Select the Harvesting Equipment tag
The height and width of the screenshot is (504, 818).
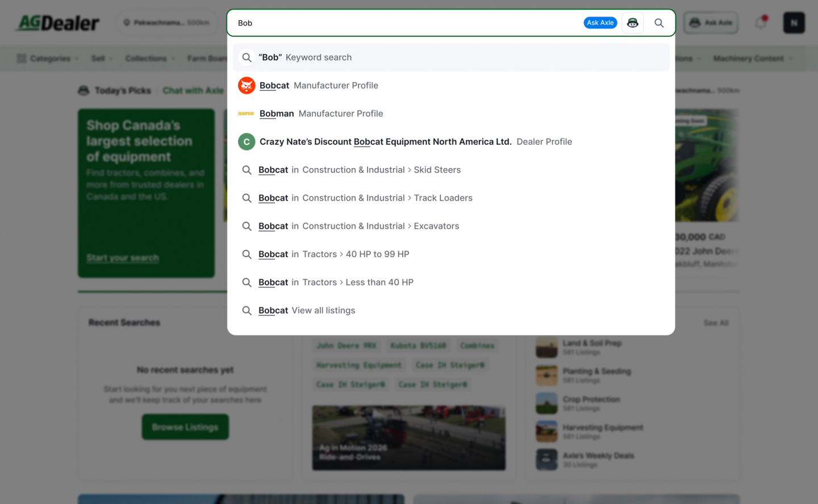pyautogui.click(x=359, y=365)
